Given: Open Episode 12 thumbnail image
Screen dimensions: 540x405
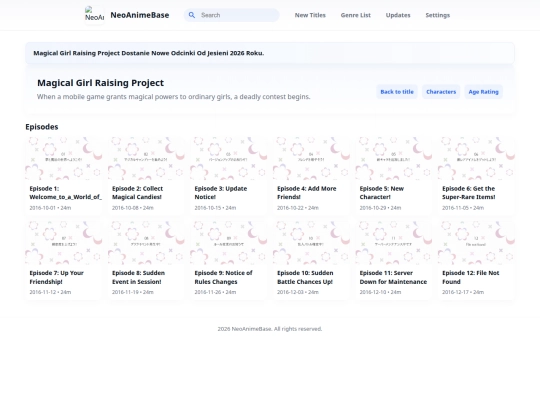Looking at the screenshot, I should tap(476, 243).
